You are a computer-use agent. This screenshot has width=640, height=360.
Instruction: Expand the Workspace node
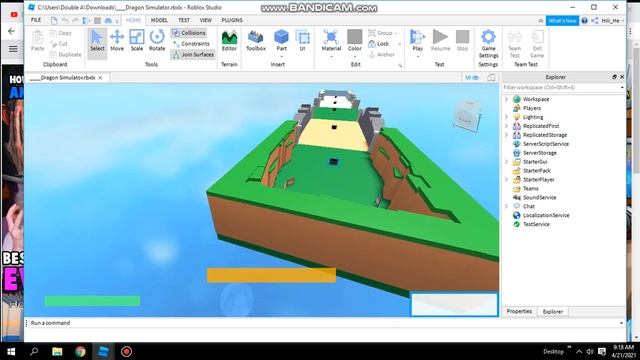coord(507,99)
